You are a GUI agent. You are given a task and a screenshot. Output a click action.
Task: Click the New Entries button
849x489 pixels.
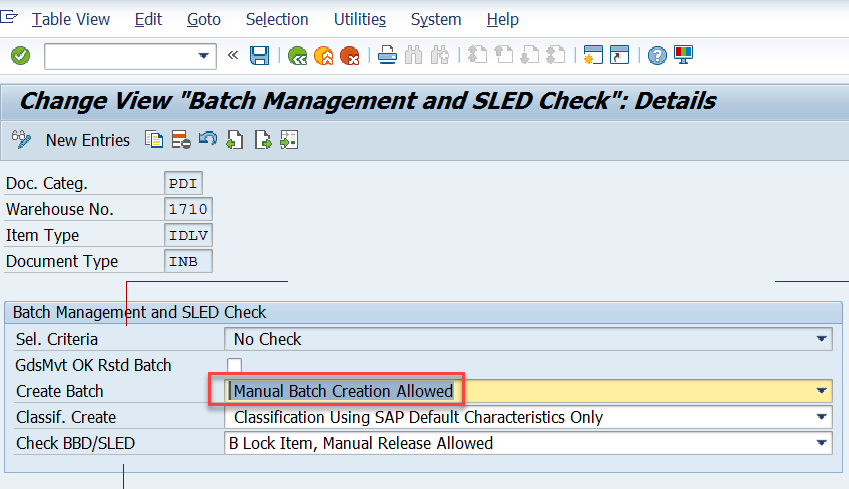(88, 140)
